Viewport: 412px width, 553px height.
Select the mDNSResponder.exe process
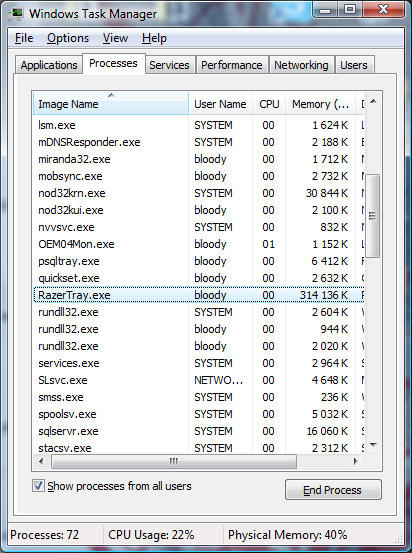pos(199,142)
